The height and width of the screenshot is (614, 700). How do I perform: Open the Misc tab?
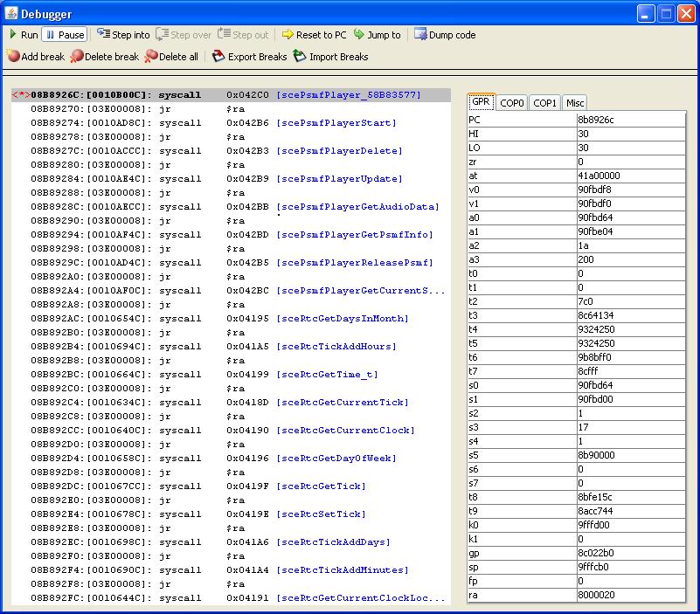(x=575, y=103)
